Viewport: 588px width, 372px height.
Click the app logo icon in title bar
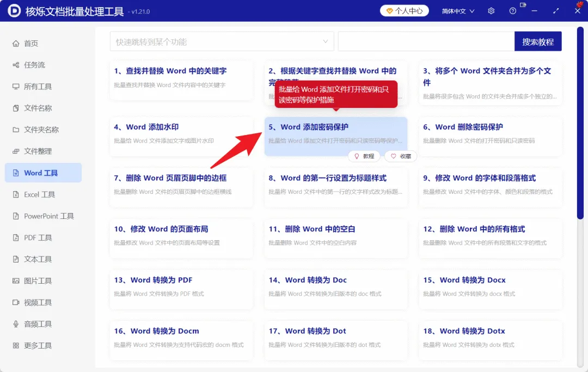14,11
